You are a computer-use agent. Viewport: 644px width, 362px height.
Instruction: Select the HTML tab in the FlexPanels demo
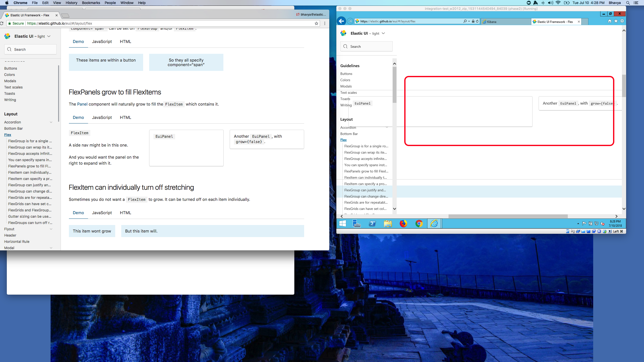coord(125,117)
